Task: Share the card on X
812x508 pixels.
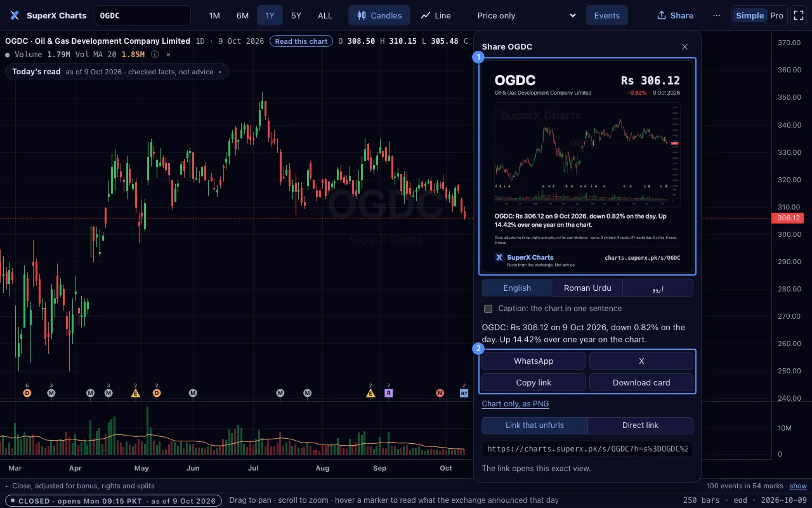Action: [x=641, y=361]
